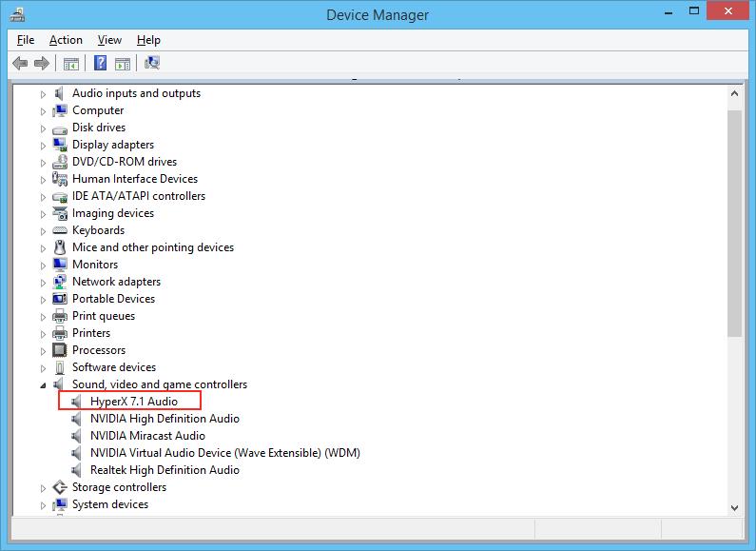Click the Back arrow toolbar icon
Viewport: 756px width, 551px height.
pyautogui.click(x=20, y=63)
